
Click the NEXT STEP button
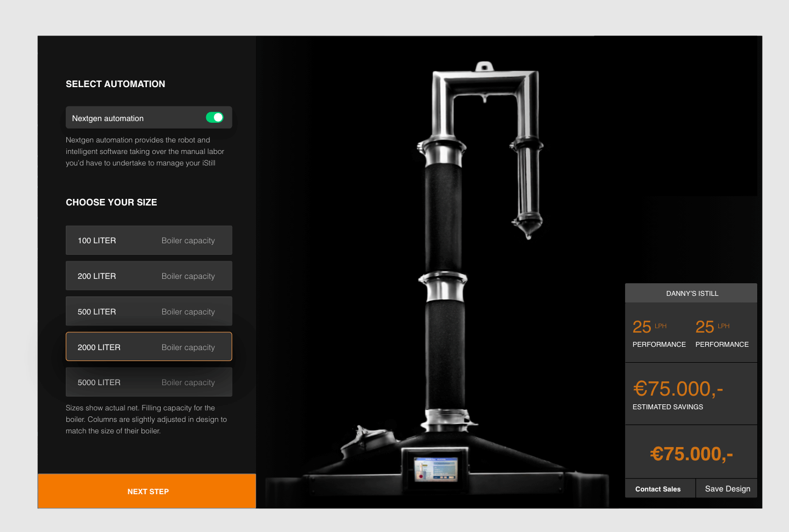[x=147, y=491]
